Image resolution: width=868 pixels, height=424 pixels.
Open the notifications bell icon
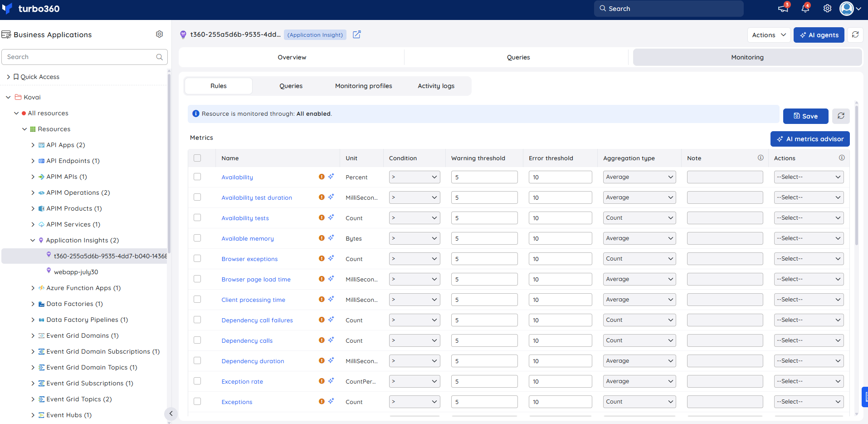[805, 8]
